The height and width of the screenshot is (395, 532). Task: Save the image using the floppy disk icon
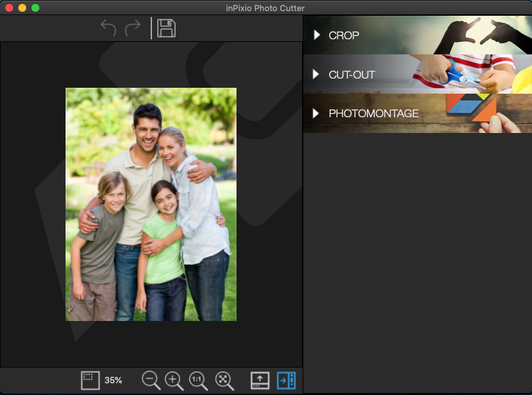pyautogui.click(x=166, y=28)
